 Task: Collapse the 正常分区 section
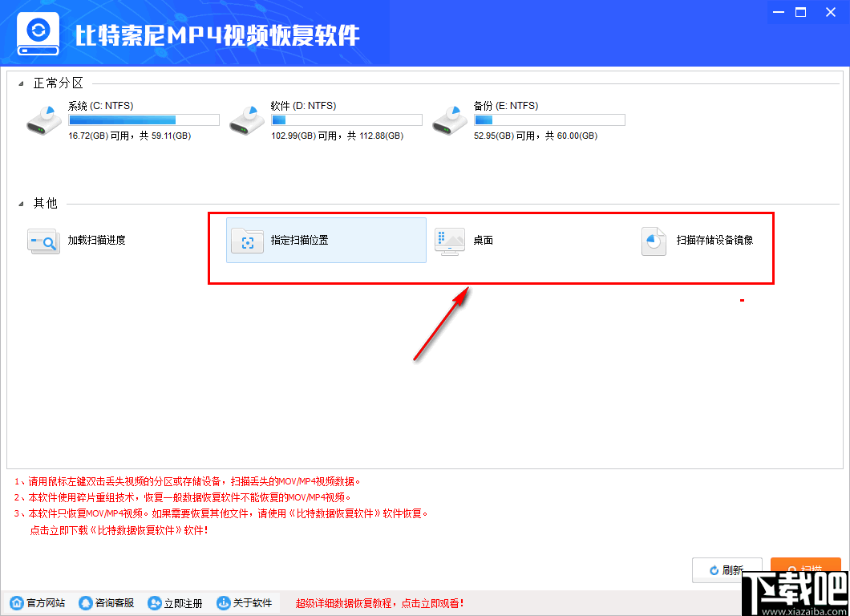pyautogui.click(x=21, y=83)
